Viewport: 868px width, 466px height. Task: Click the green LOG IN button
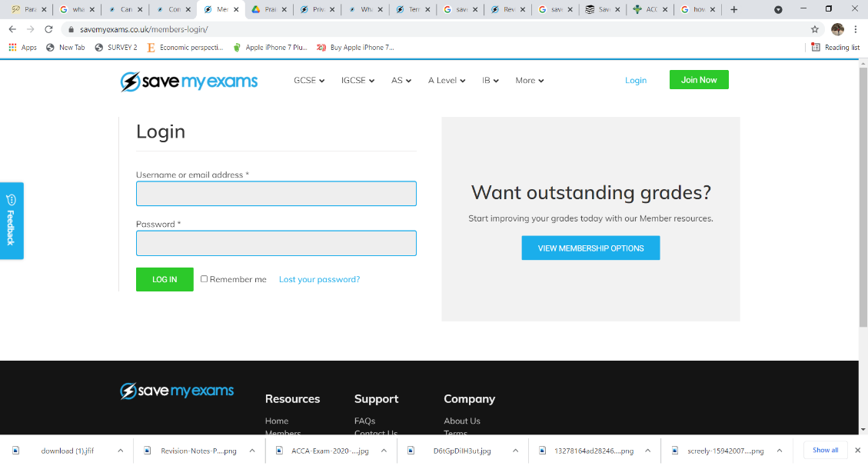165,279
